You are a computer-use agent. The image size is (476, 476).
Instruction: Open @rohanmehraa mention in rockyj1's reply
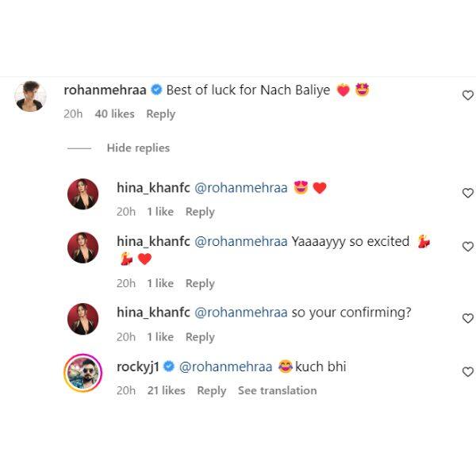pos(226,367)
